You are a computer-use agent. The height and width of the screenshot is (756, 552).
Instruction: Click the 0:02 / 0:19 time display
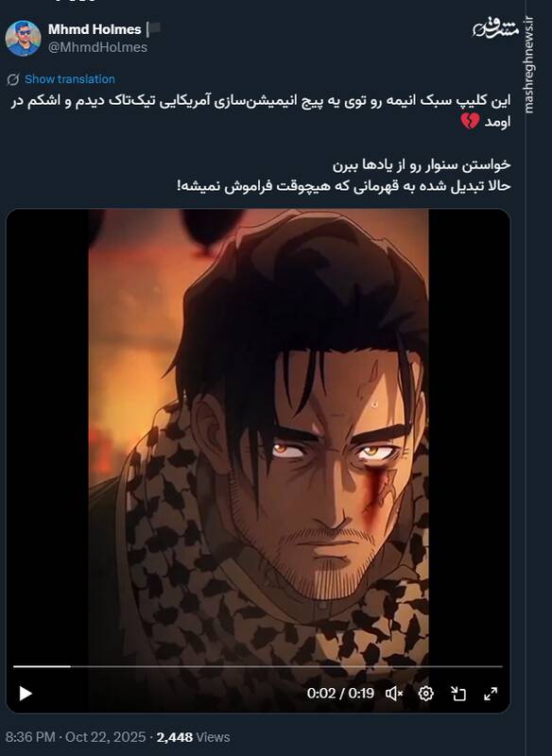click(340, 694)
